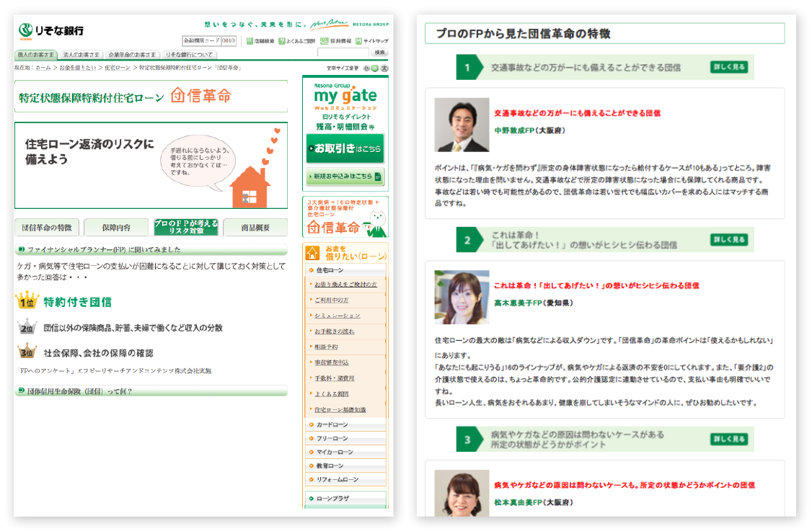Open the 個人のお客さま tab
This screenshot has height=531, width=812.
(x=36, y=54)
